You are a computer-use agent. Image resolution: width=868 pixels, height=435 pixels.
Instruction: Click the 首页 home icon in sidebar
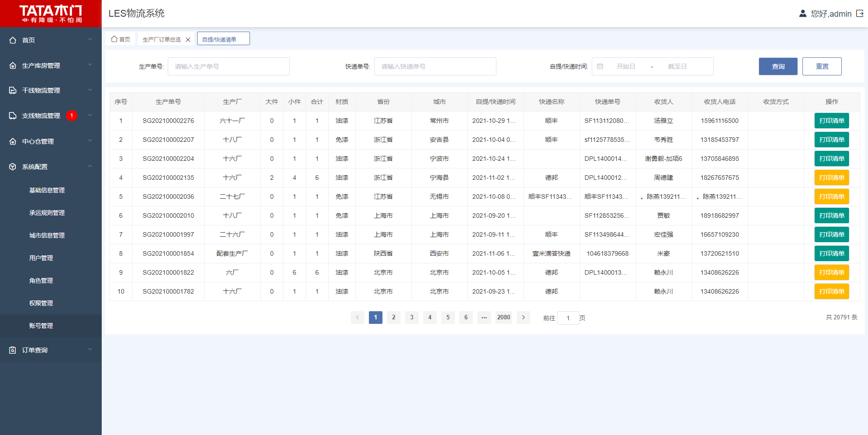click(x=13, y=40)
